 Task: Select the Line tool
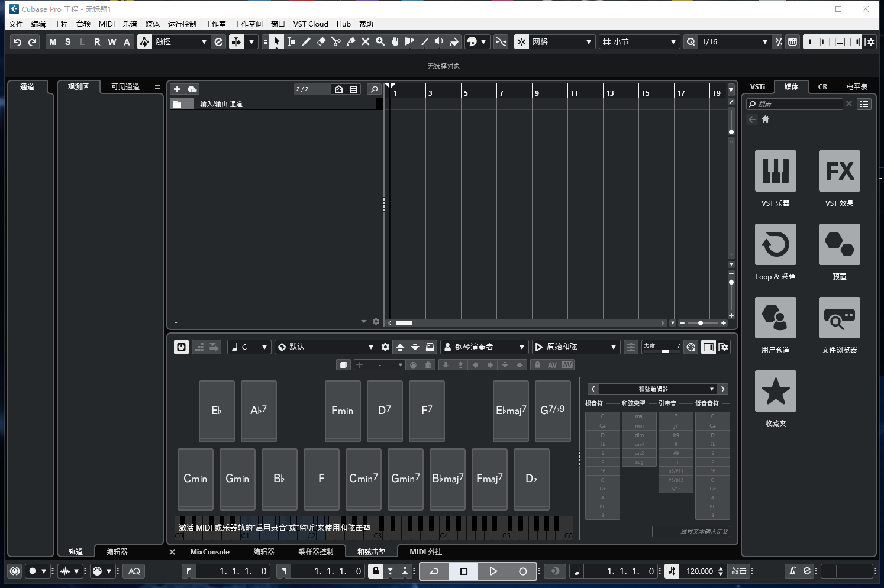(x=425, y=41)
